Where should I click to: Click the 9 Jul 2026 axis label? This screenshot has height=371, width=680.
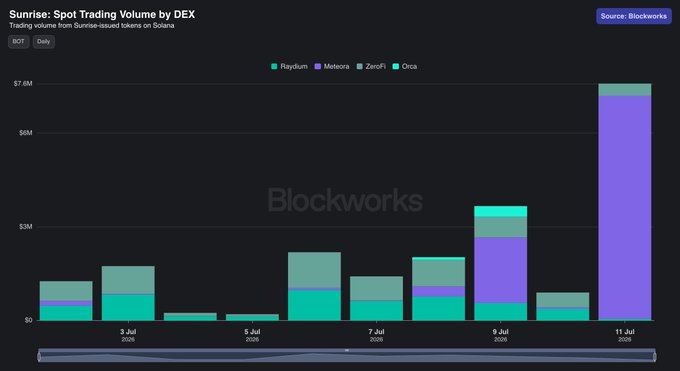(501, 335)
